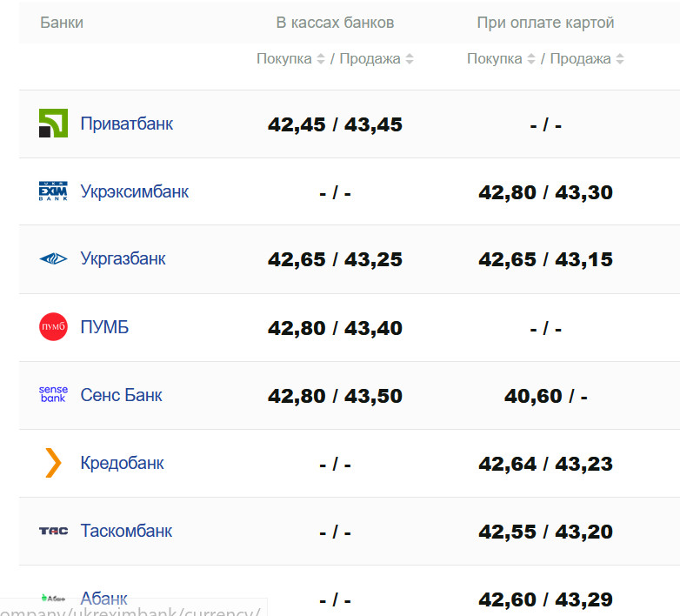
Task: Open the Укргазбанк bank link
Action: pyautogui.click(x=123, y=259)
